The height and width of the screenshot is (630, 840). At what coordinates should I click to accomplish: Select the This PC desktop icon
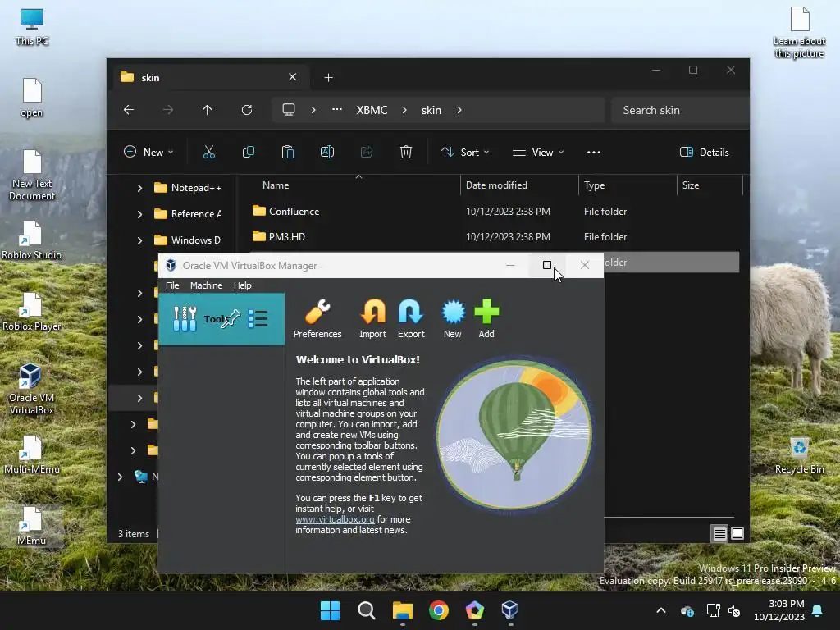[x=32, y=27]
